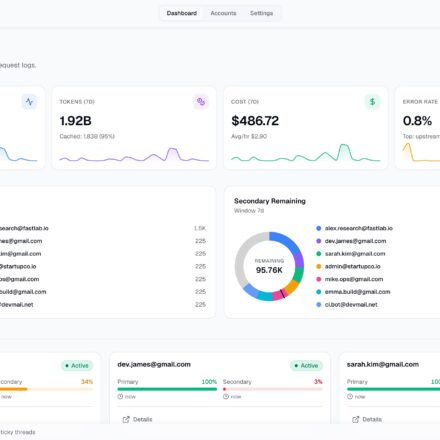Click the "1.5K" value in the left list
Viewport: 440px width, 440px height.
click(200, 228)
